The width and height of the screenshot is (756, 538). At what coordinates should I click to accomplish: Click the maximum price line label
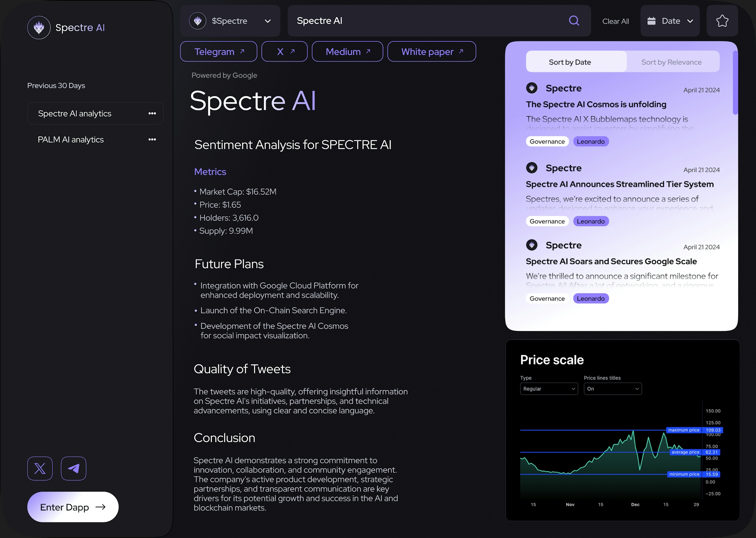pos(684,430)
